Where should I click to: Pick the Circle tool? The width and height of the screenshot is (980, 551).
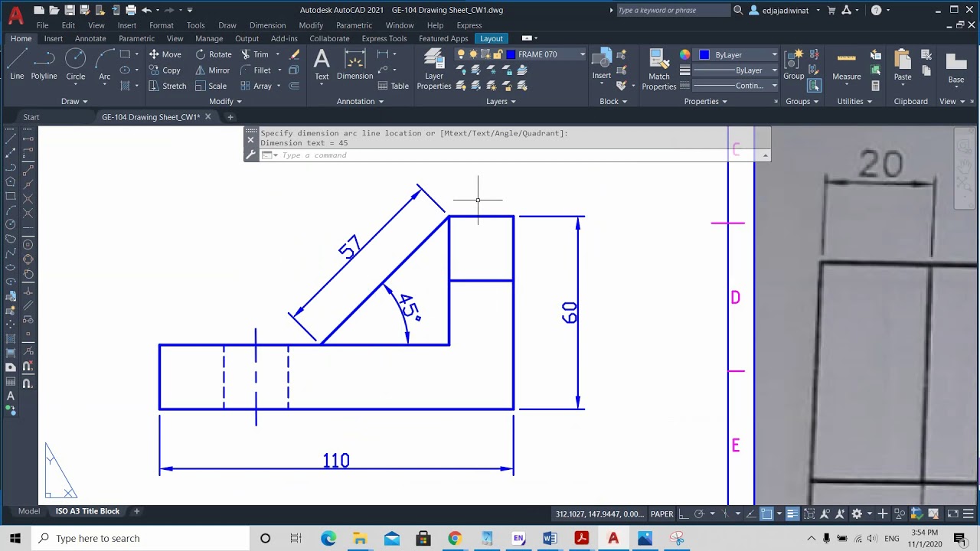75,64
